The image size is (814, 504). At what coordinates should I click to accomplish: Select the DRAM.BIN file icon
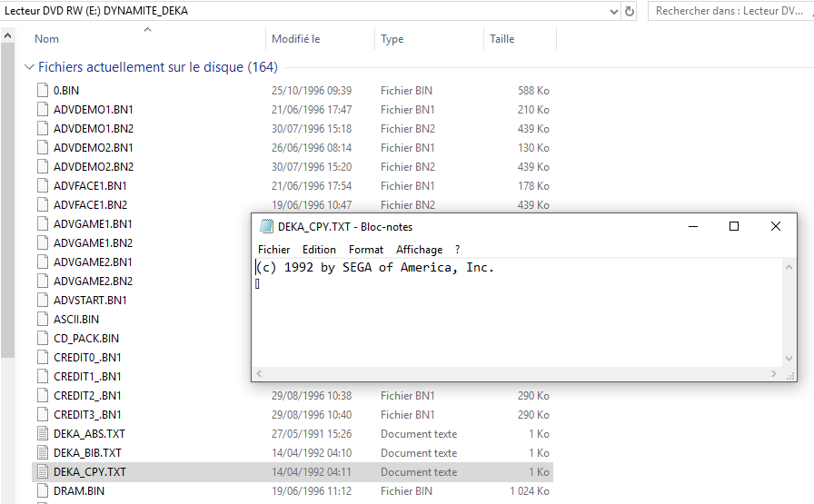(x=43, y=491)
